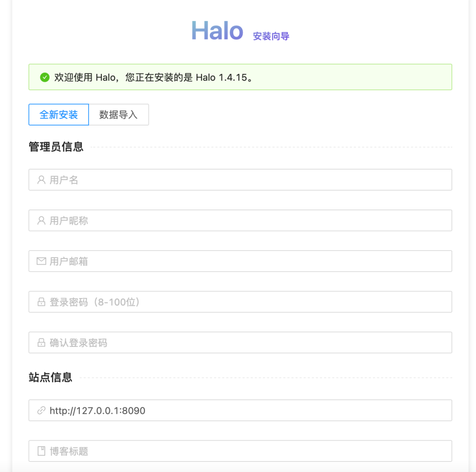Click the green checkmark in the welcome banner
Viewport: 476px width, 472px height.
point(44,77)
